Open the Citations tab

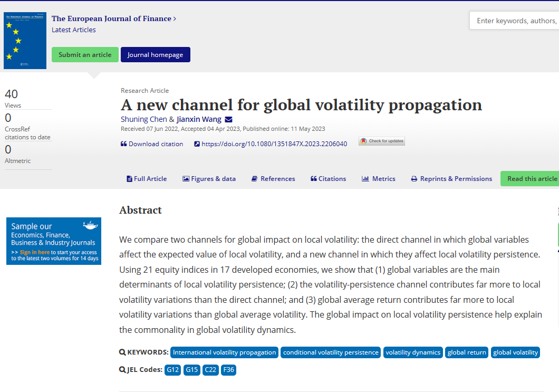pos(328,179)
